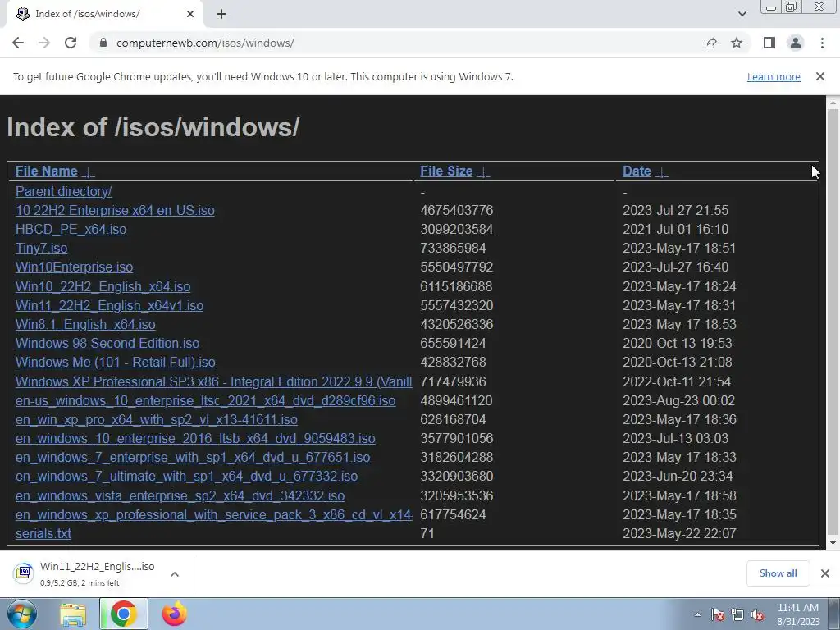The width and height of the screenshot is (840, 630).
Task: Open the volume tray icon
Action: 757,614
